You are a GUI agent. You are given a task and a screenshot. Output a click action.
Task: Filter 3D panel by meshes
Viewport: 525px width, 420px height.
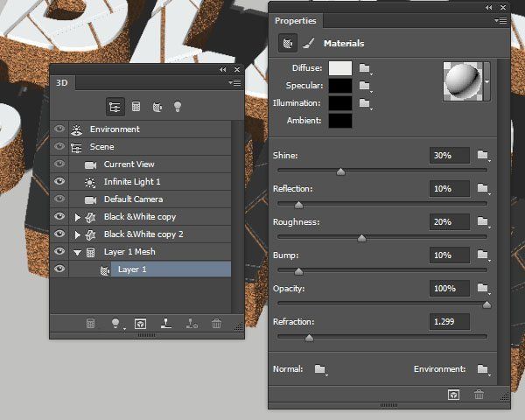[136, 107]
